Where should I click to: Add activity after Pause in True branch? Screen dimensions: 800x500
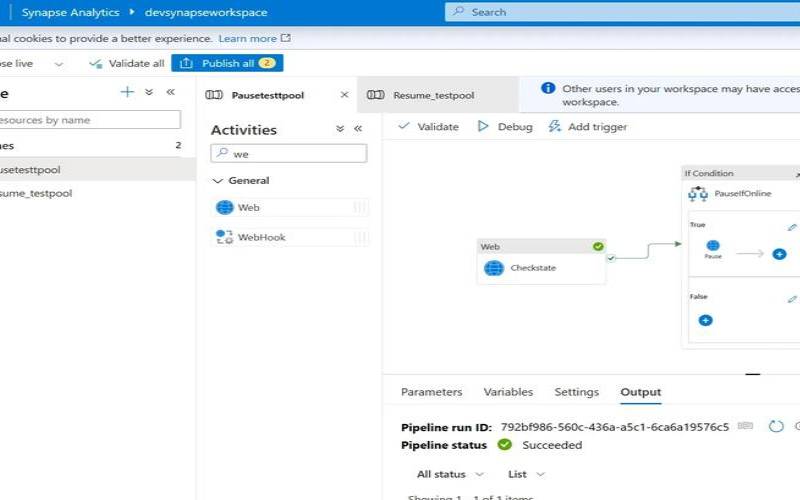coord(780,254)
